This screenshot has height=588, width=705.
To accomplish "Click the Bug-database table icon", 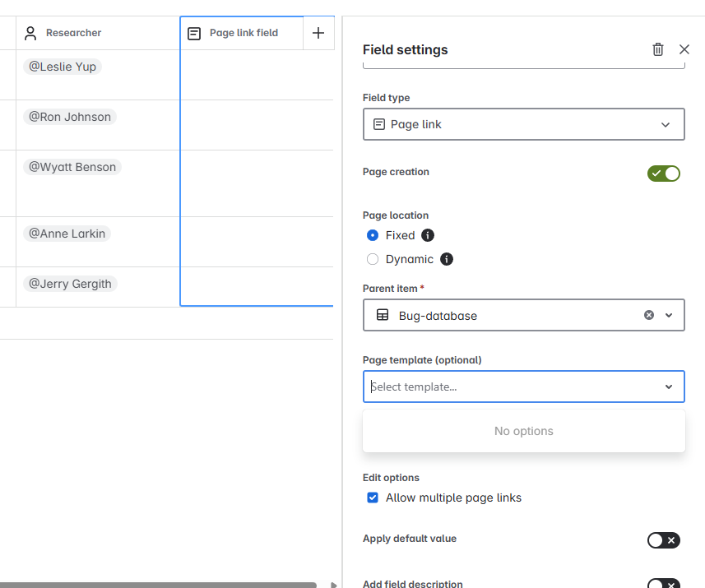I will 383,315.
